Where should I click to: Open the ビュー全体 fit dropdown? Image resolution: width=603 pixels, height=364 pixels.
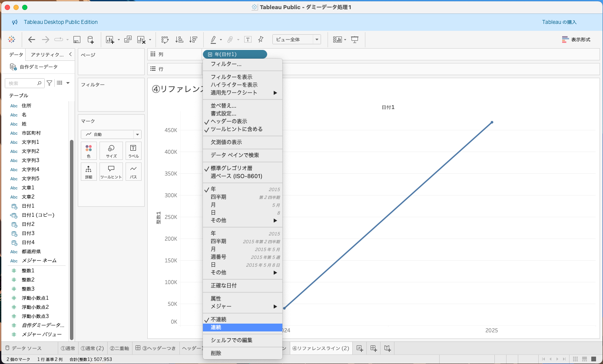[296, 40]
